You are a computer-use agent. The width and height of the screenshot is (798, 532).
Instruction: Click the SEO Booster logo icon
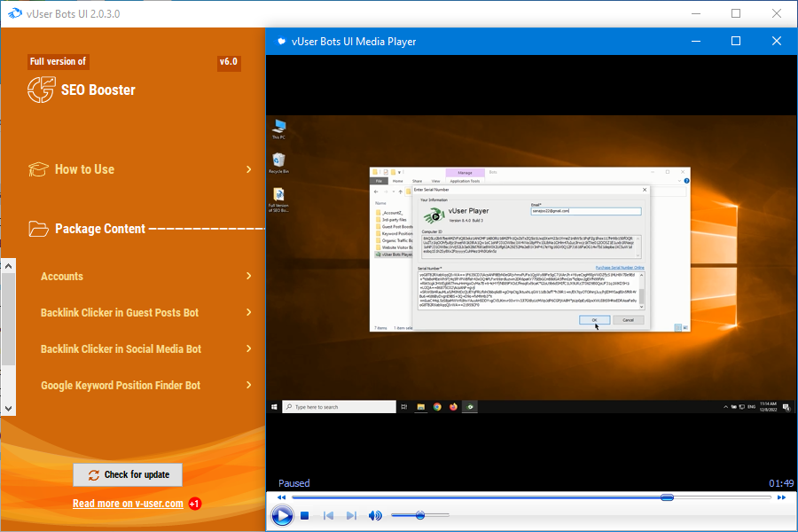tap(41, 90)
